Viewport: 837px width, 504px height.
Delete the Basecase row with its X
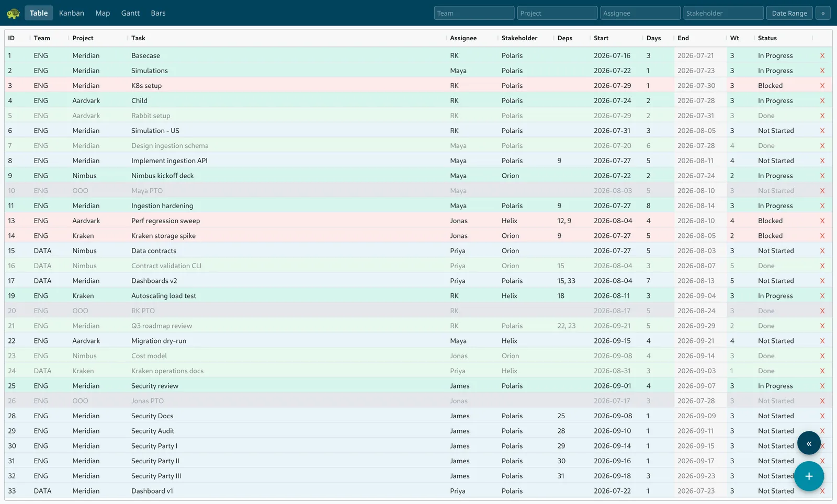coord(822,55)
